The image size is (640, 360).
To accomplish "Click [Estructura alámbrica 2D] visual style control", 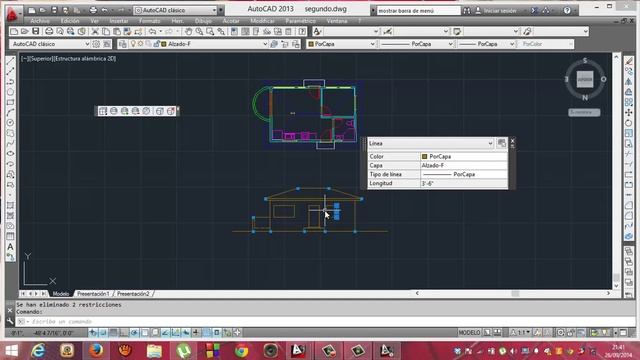I will click(85, 59).
